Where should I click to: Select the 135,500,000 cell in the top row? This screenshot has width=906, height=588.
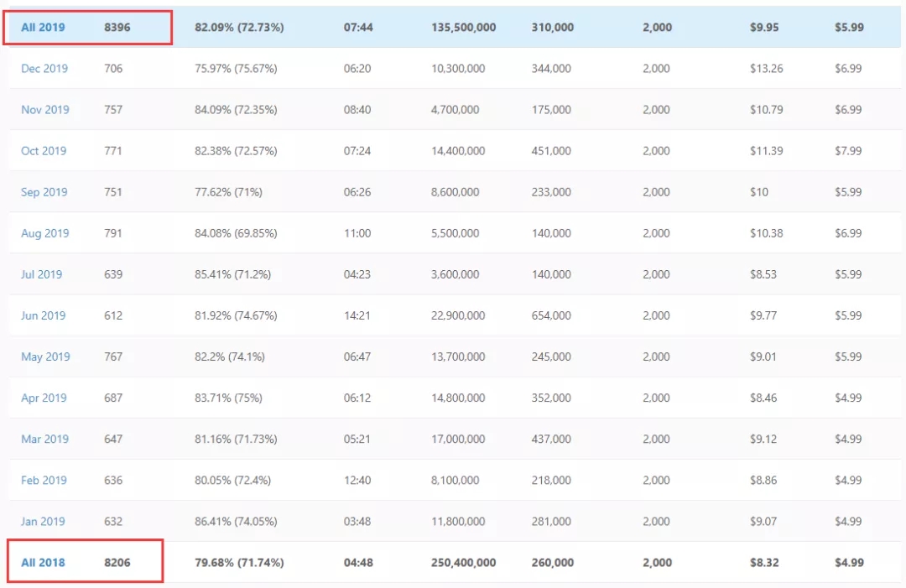coord(463,27)
